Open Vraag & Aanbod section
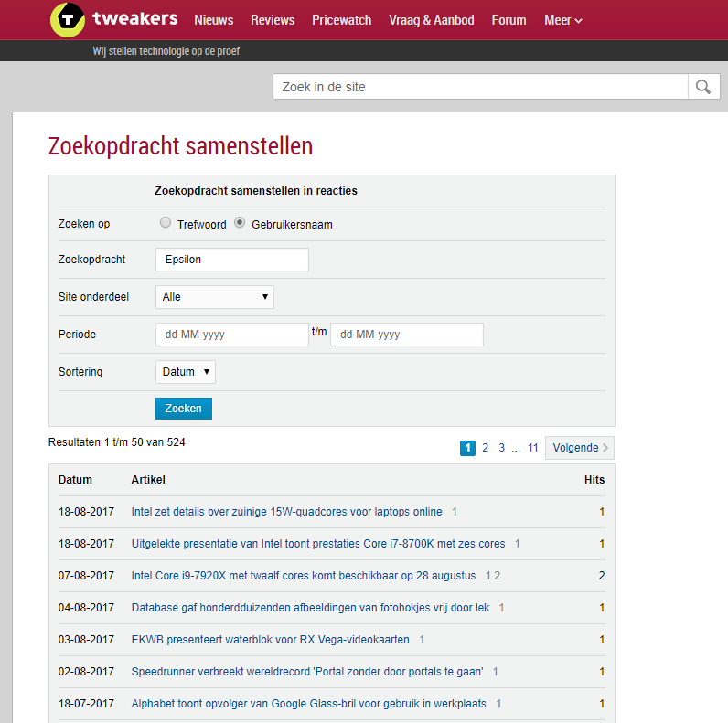Screen dimensions: 728x723 [432, 20]
